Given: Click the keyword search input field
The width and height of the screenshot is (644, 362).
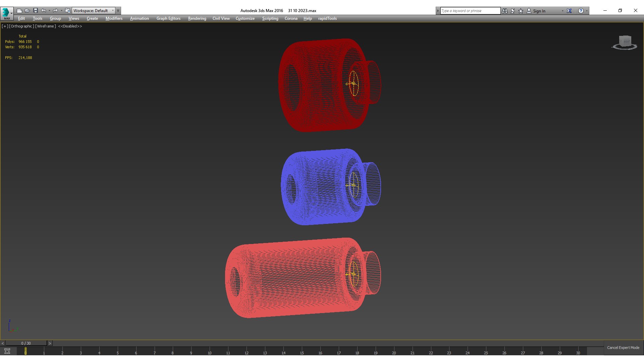Looking at the screenshot, I should click(470, 11).
